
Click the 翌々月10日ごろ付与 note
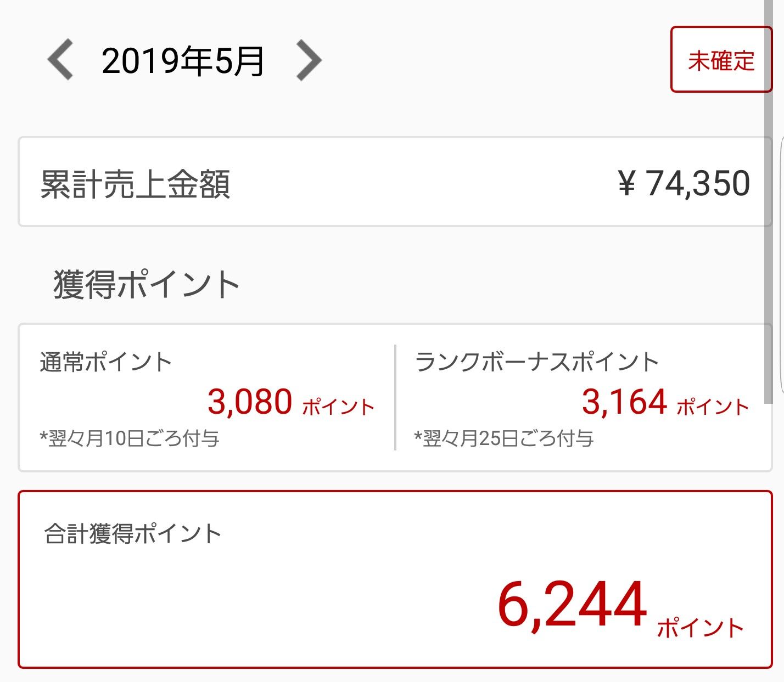130,438
